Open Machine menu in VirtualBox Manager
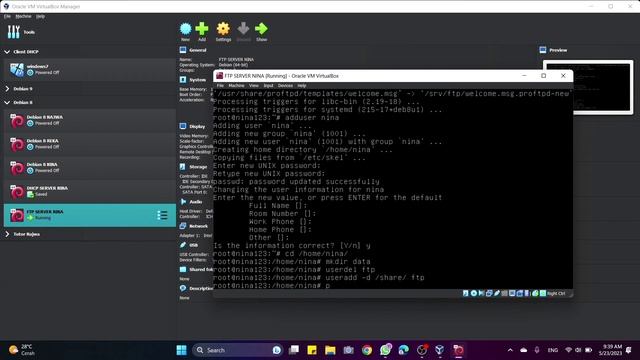Viewport: 640px width, 360px height. tap(23, 16)
